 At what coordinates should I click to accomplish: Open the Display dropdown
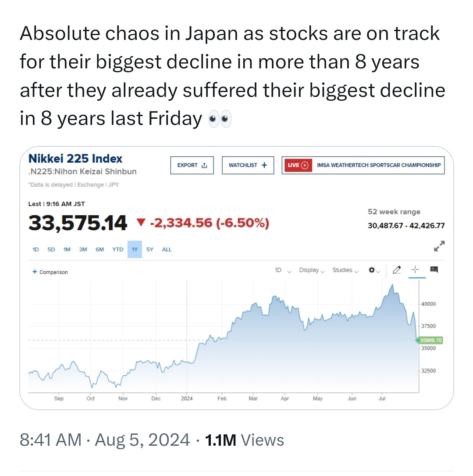point(312,270)
